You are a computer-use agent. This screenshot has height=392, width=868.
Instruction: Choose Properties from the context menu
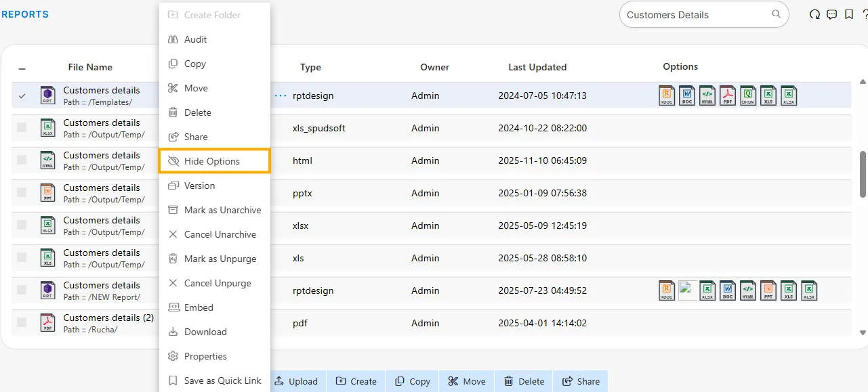(205, 356)
